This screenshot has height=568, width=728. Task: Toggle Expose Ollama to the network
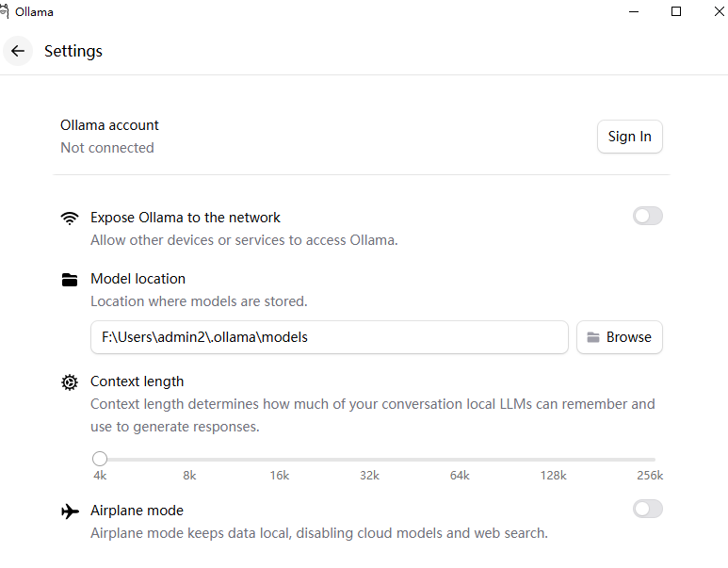[x=648, y=216]
